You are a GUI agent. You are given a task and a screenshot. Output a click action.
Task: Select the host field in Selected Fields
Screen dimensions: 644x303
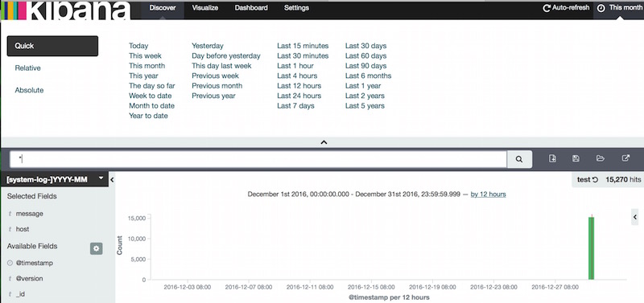(x=23, y=229)
